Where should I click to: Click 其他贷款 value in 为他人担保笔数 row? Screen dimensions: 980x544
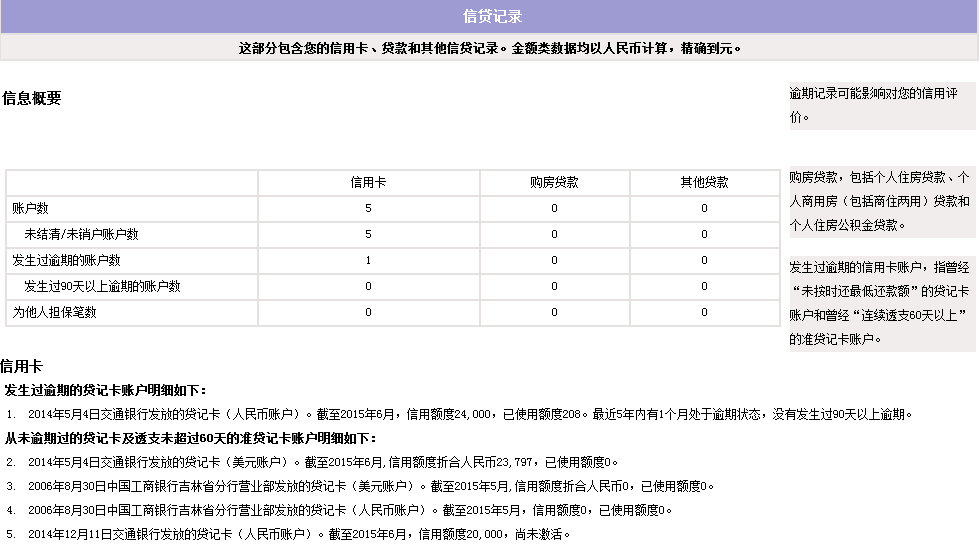click(704, 312)
